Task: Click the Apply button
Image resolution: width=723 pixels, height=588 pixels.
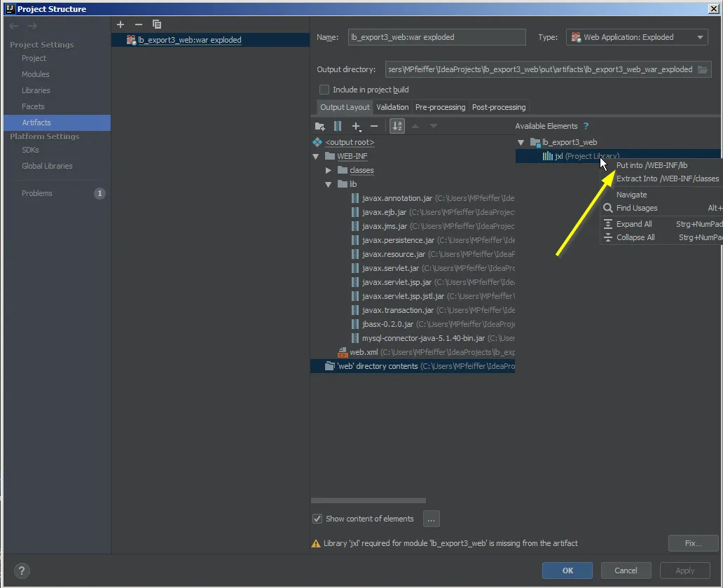Action: click(x=684, y=570)
